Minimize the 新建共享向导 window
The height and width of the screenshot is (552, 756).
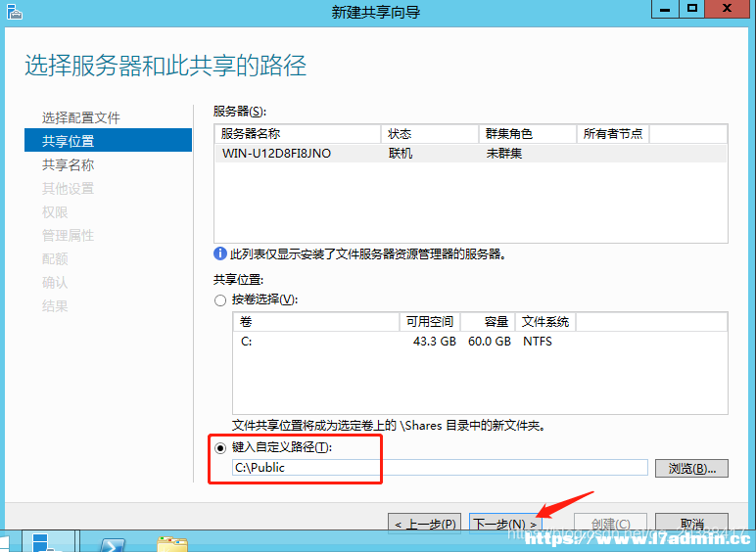[665, 9]
